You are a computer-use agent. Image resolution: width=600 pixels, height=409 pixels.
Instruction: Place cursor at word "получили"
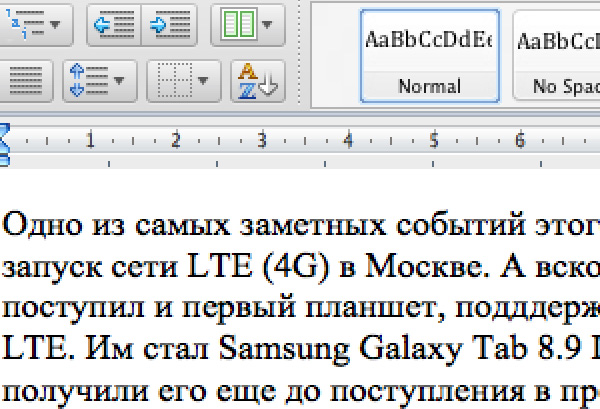[75, 391]
